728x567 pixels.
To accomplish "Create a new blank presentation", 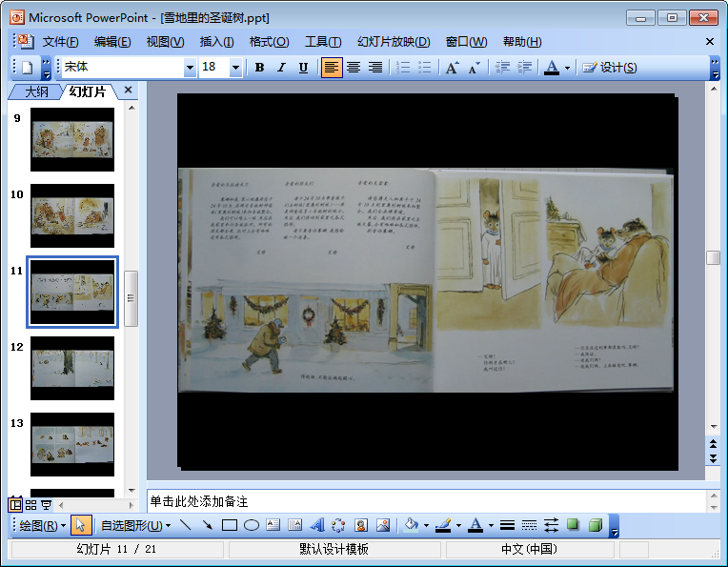I will click(27, 68).
